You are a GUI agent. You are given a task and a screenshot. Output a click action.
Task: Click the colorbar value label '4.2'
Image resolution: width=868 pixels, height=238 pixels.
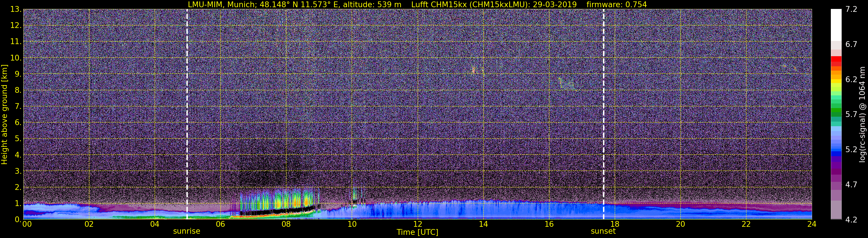(851, 220)
